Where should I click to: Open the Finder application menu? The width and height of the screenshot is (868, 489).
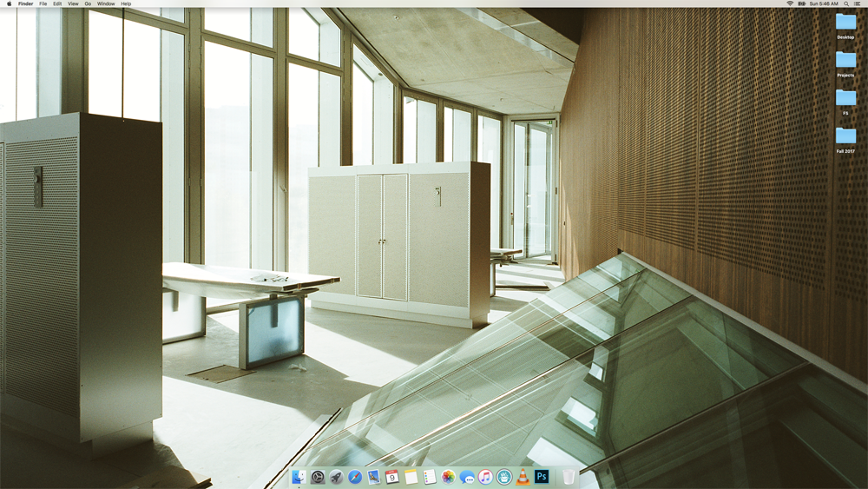pos(25,3)
